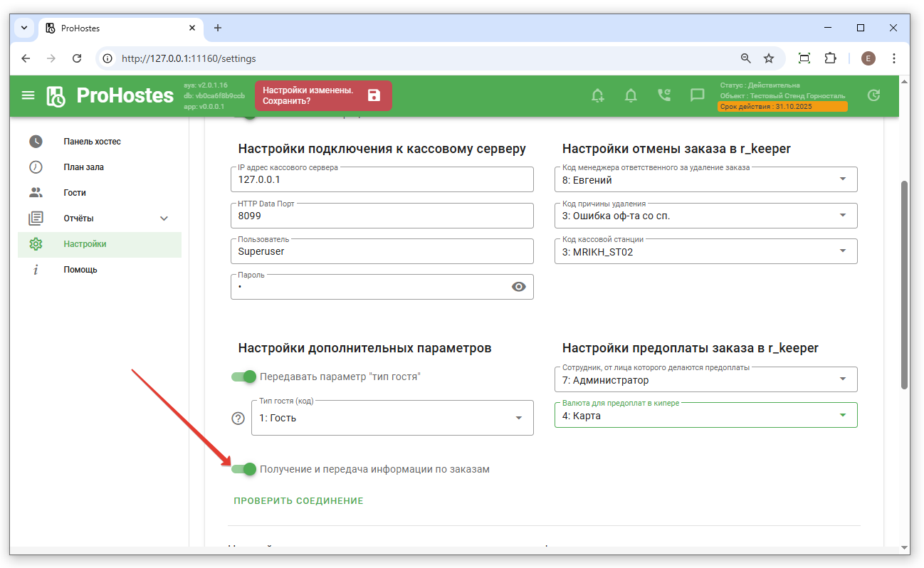Click the 'Срок действия' license badge

pos(782,107)
